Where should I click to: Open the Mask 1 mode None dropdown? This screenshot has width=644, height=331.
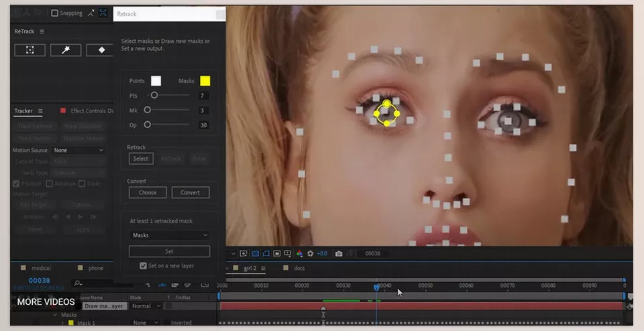point(145,323)
